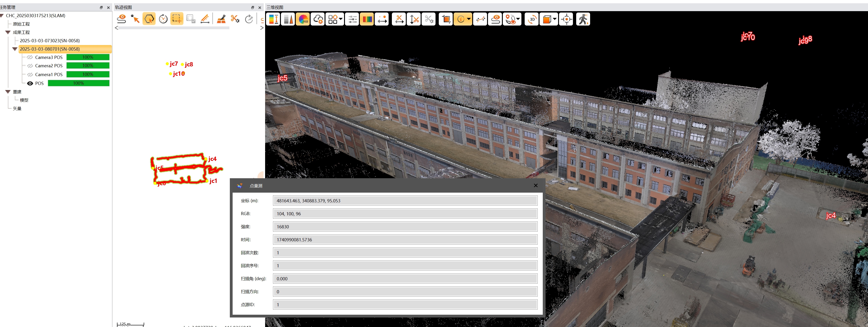Toggle RGB color display mode
The image size is (868, 327).
click(x=303, y=19)
